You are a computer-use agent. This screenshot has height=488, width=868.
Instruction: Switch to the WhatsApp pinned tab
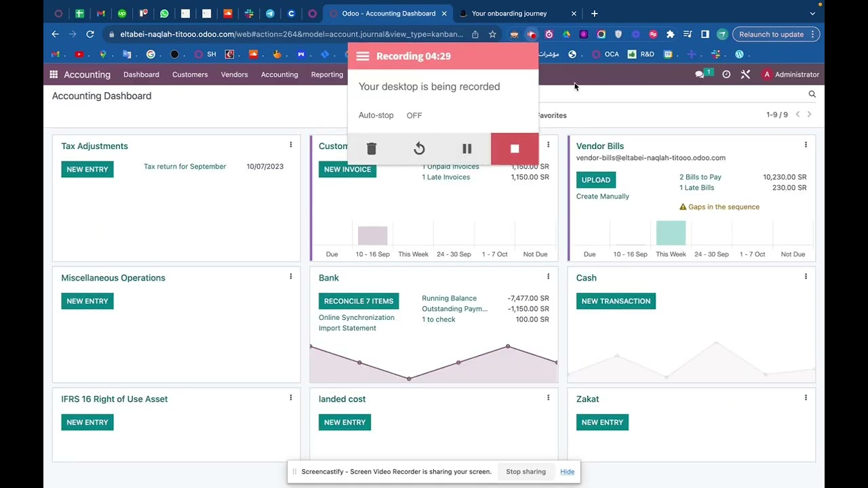pos(164,14)
